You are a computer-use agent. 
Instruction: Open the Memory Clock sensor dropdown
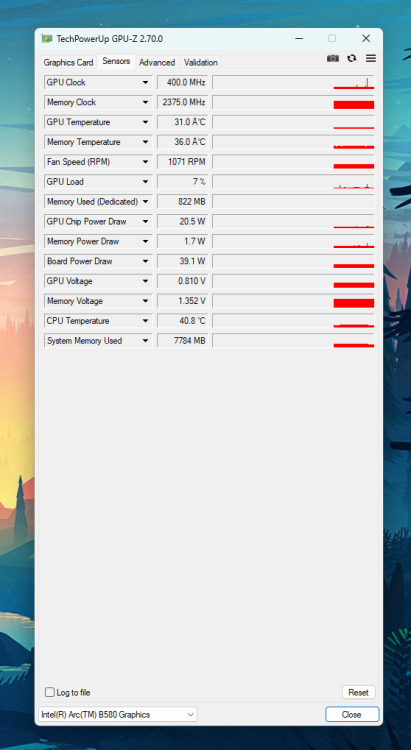145,102
